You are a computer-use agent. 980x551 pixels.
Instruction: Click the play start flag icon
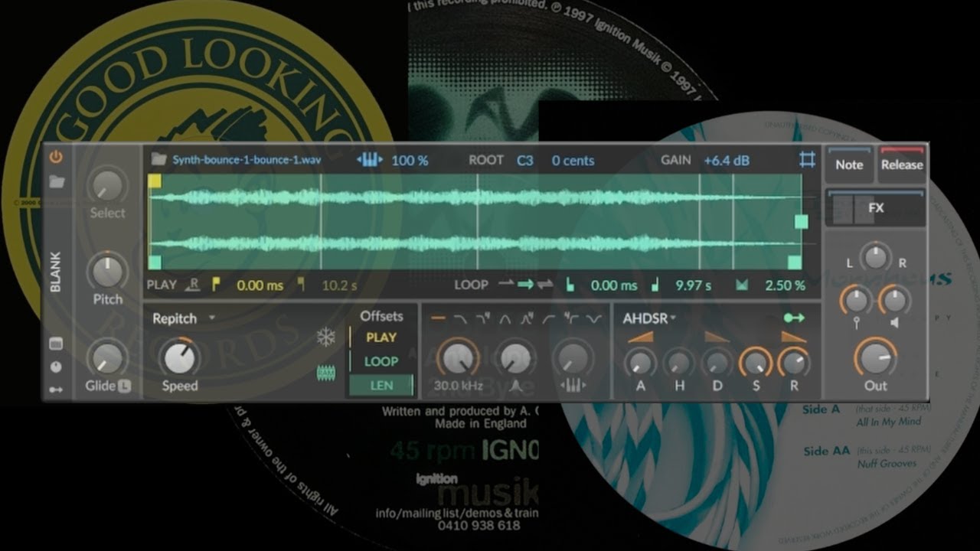click(216, 285)
